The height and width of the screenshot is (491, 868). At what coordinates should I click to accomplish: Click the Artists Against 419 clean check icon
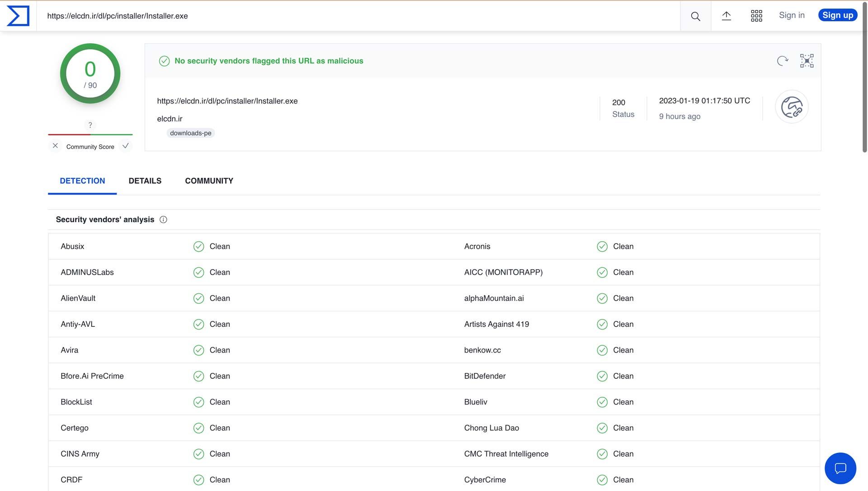602,324
